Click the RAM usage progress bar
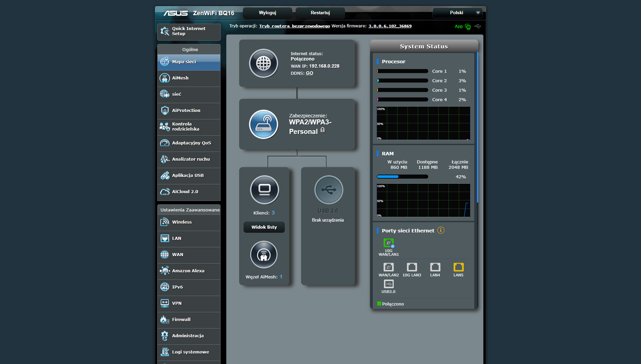 [403, 177]
